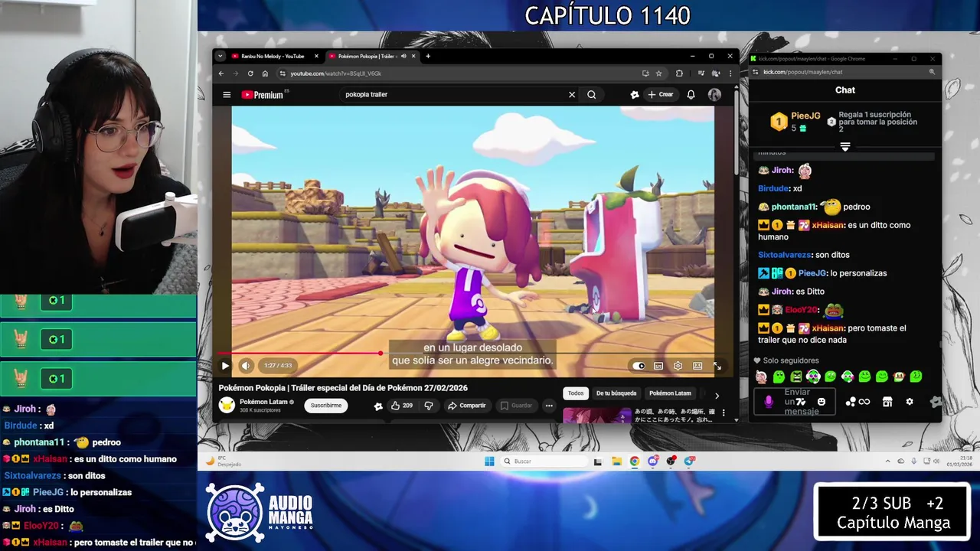Screen dimensions: 980x551
Task: Select the 'De tu búsqueda' chip
Action: coord(616,393)
